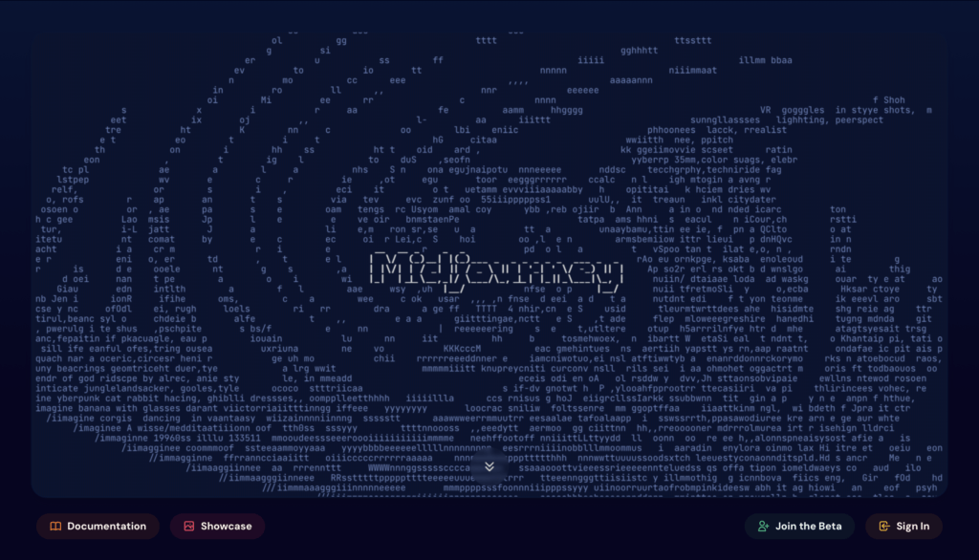Click the "imagine banana with glasses" prompt text

(108, 408)
